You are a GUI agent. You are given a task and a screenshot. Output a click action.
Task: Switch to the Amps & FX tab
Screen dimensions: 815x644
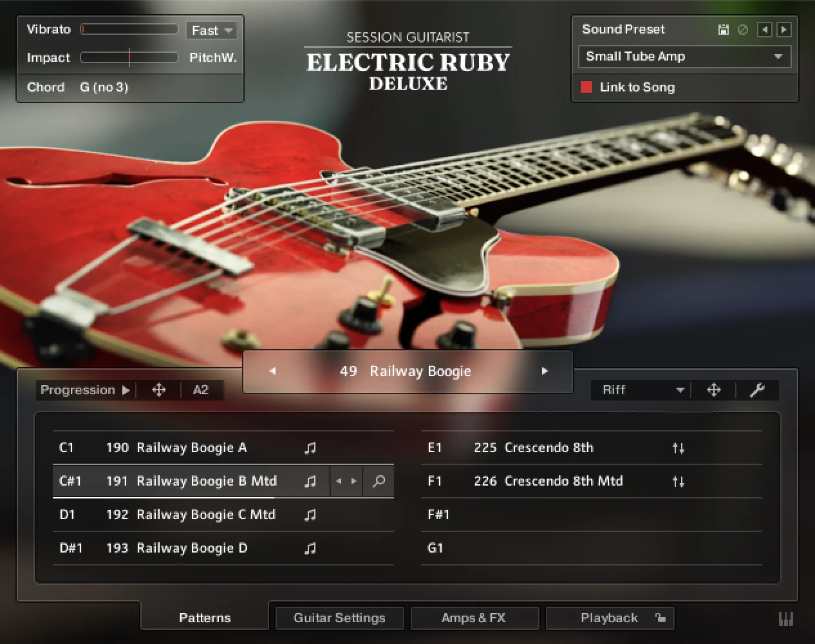[x=474, y=618]
